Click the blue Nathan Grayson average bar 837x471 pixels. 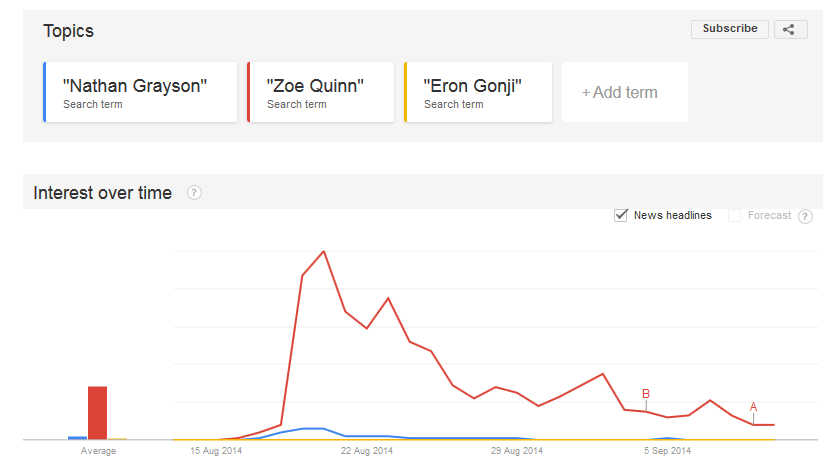77,437
